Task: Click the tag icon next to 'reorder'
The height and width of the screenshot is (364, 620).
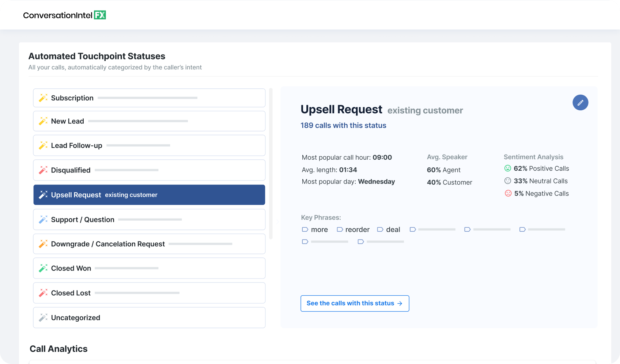Action: 340,230
